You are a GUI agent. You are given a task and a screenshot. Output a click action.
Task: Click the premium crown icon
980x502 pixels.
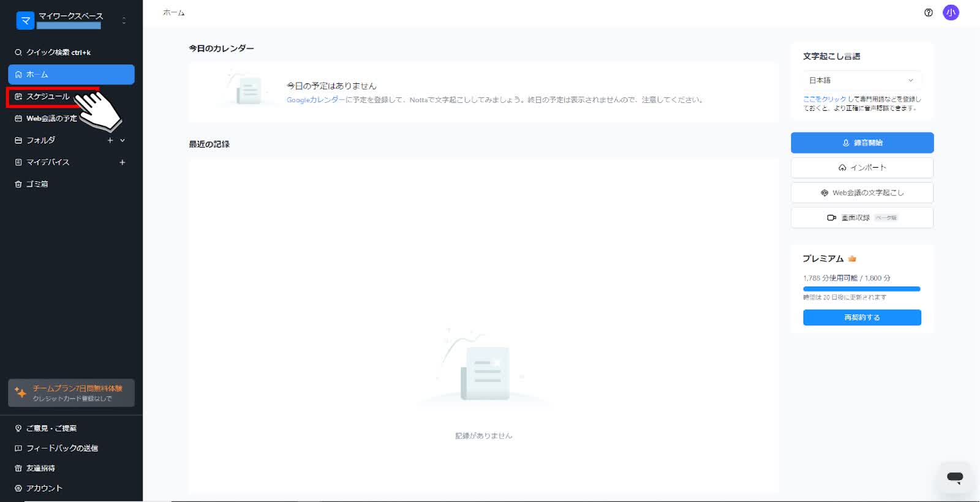[852, 259]
